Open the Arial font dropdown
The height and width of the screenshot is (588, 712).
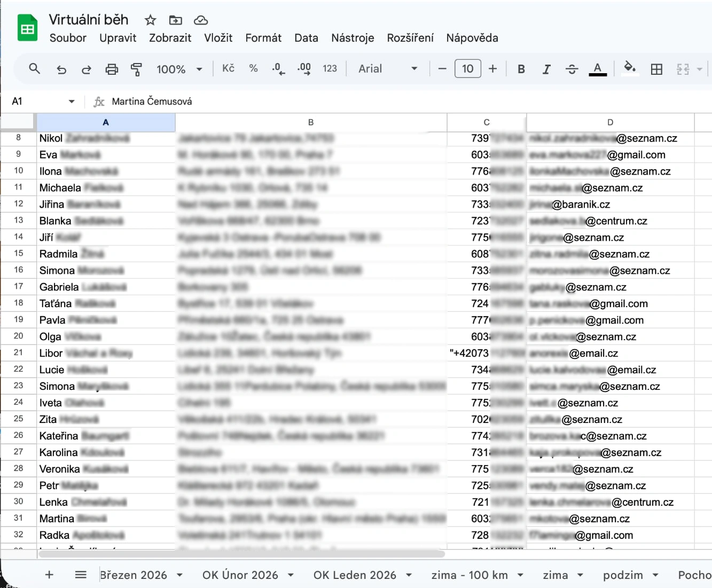point(388,68)
